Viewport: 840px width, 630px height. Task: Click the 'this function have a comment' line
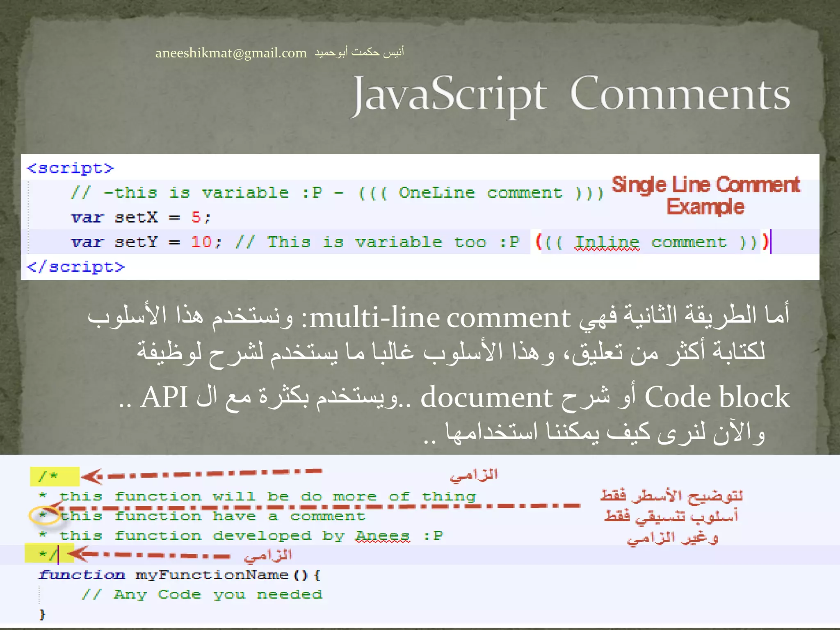coord(212,516)
